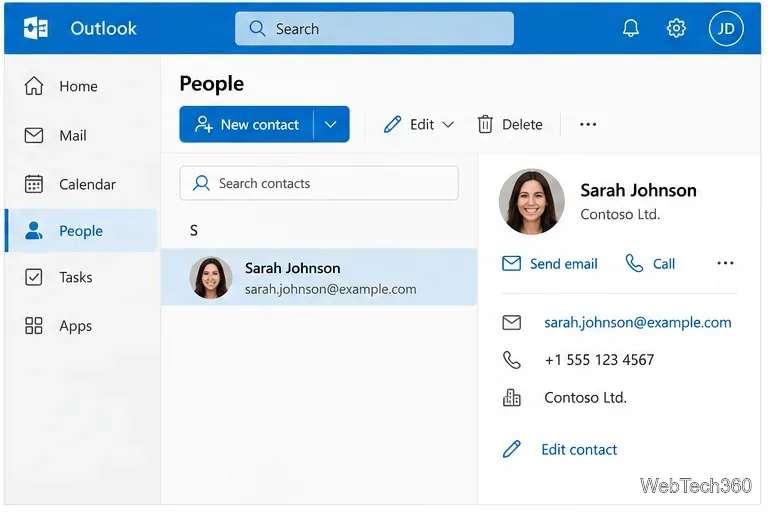768x512 pixels.
Task: Open contact card more actions ellipsis
Action: [x=725, y=264]
